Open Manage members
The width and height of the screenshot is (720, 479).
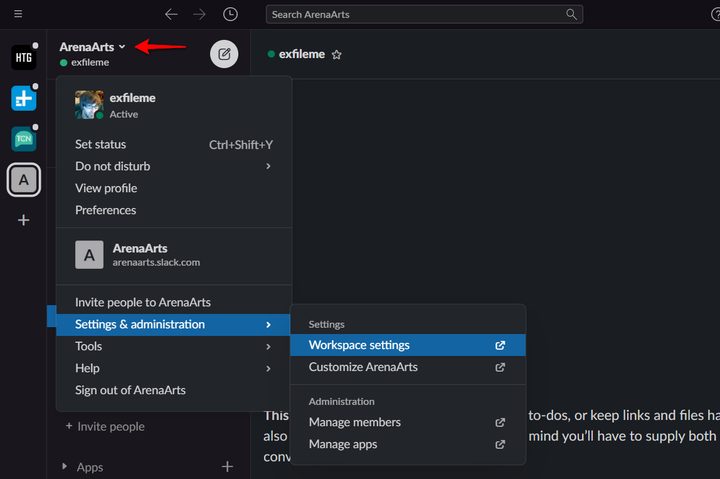408,422
